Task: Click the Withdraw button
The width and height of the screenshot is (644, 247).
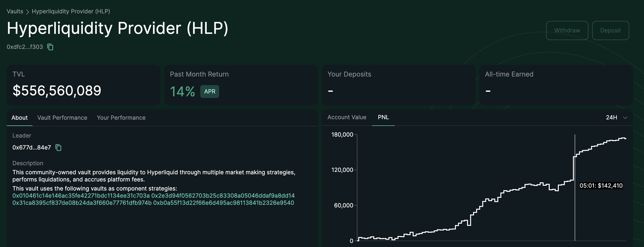Action: [x=567, y=30]
